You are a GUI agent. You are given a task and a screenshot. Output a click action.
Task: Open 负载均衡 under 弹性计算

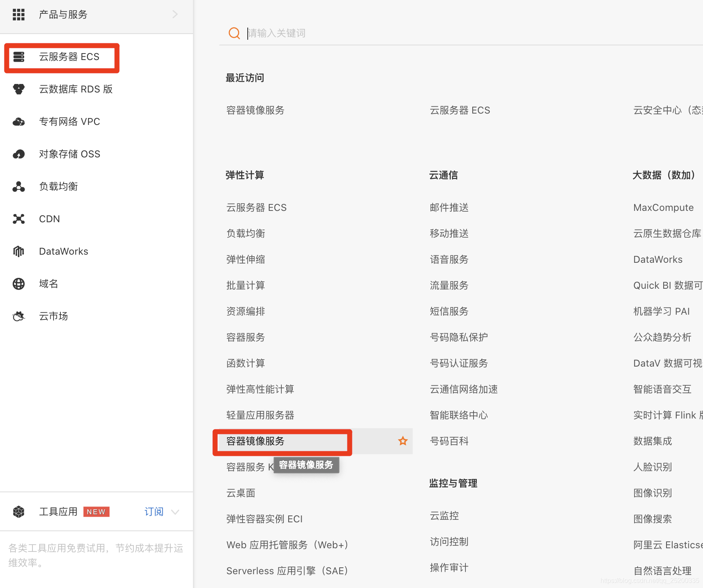(246, 234)
